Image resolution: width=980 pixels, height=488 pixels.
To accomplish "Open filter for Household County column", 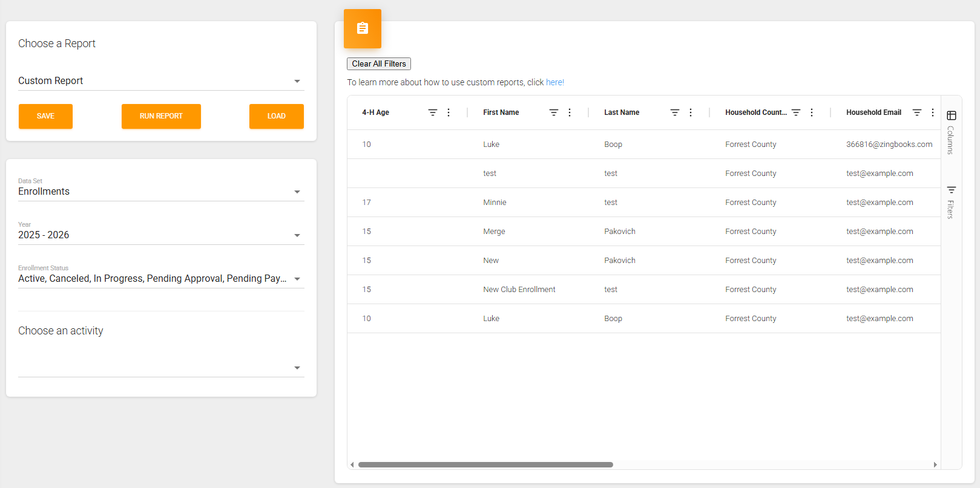I will tap(796, 112).
